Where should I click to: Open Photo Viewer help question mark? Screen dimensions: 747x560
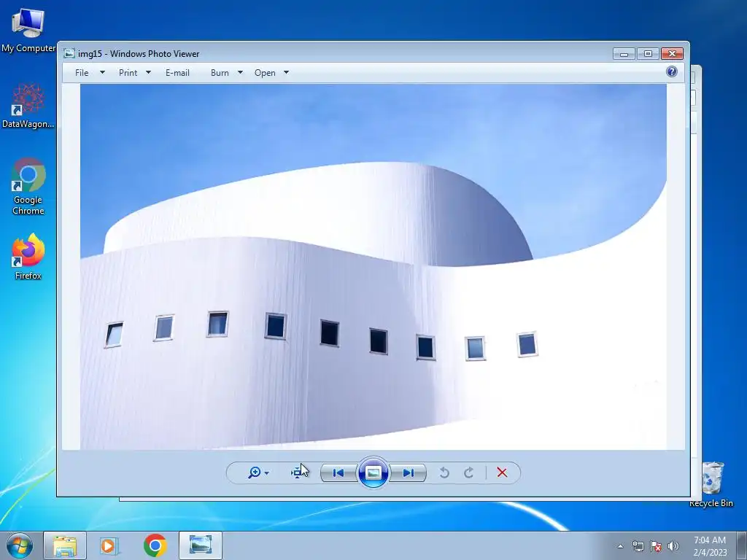point(672,72)
